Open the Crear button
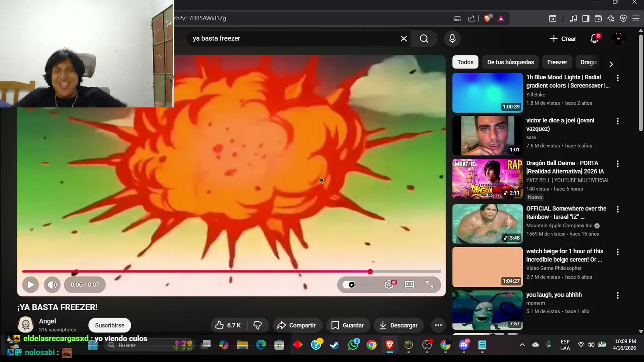 click(x=563, y=39)
